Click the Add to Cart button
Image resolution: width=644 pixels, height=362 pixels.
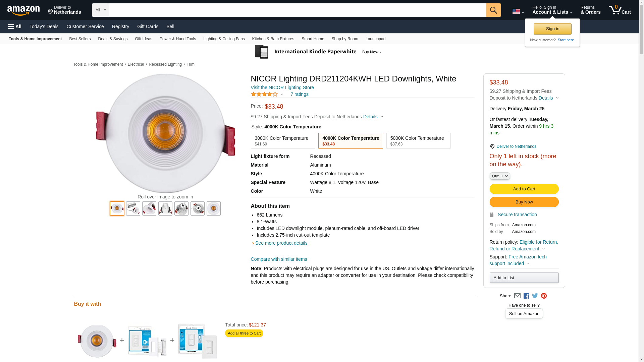524,189
